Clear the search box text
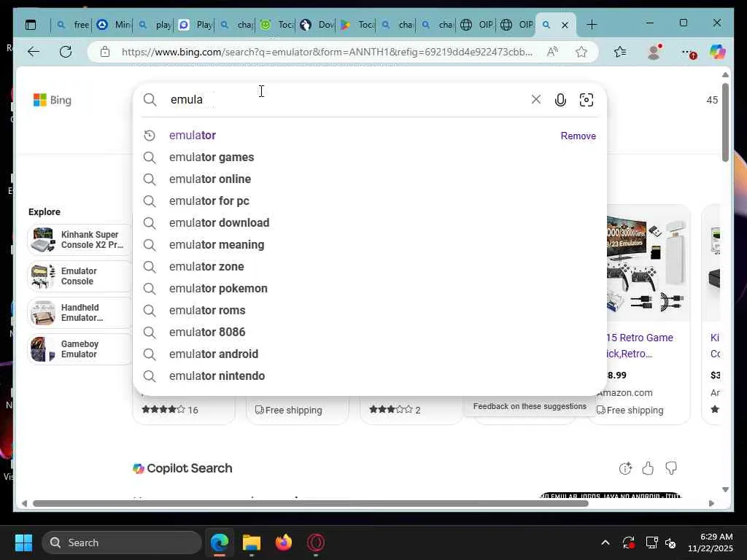This screenshot has height=560, width=747. click(536, 99)
